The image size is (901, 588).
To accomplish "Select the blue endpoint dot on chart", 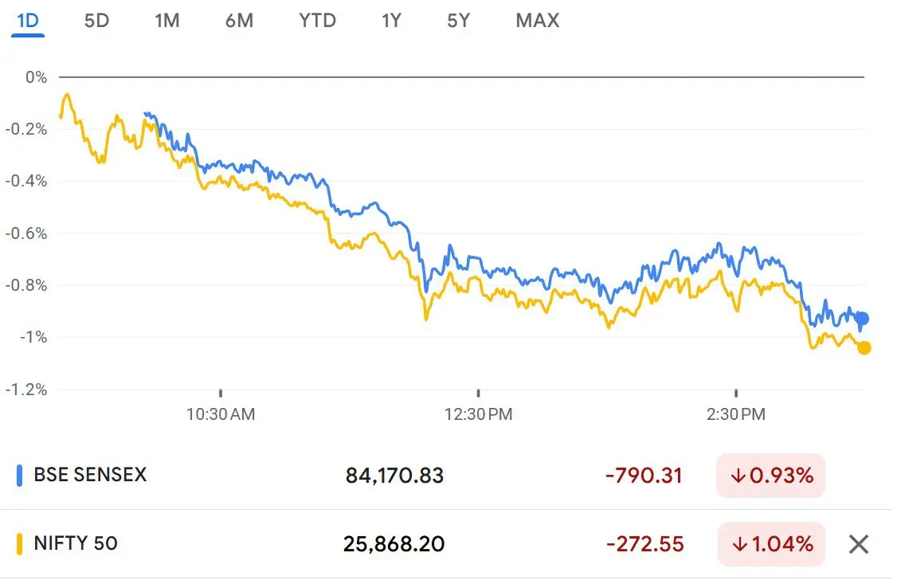I will click(862, 317).
